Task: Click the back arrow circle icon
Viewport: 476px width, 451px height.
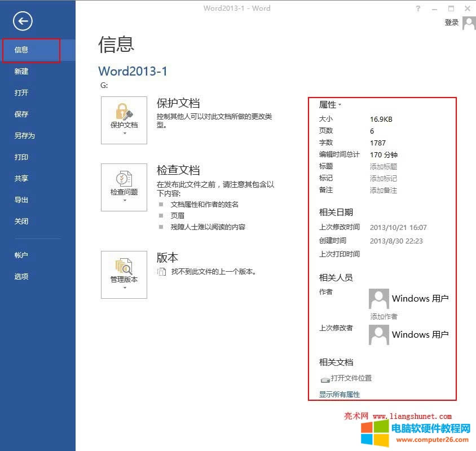Action: [x=23, y=21]
